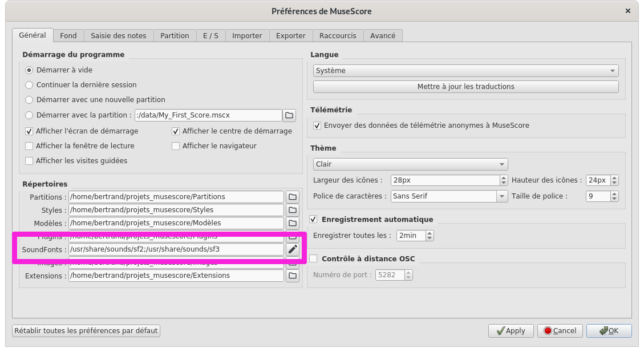Open the Raccourcis tab
This screenshot has height=352, width=644.
point(338,35)
